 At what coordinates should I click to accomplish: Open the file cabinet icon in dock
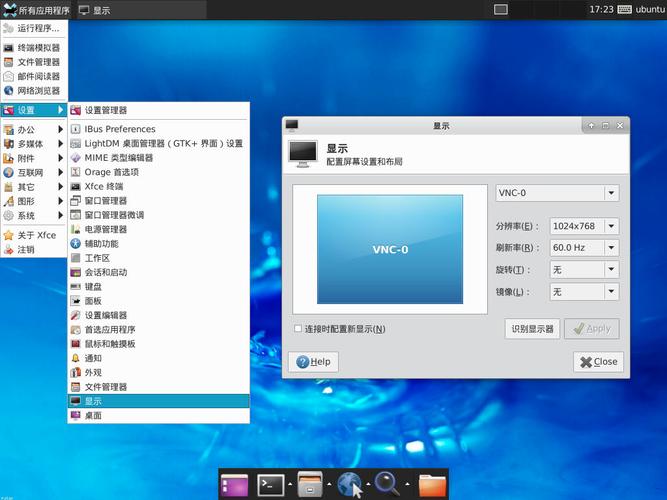pyautogui.click(x=310, y=484)
